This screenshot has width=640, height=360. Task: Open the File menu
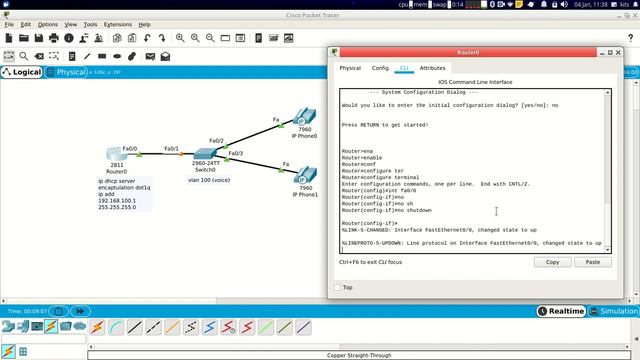tap(9, 24)
